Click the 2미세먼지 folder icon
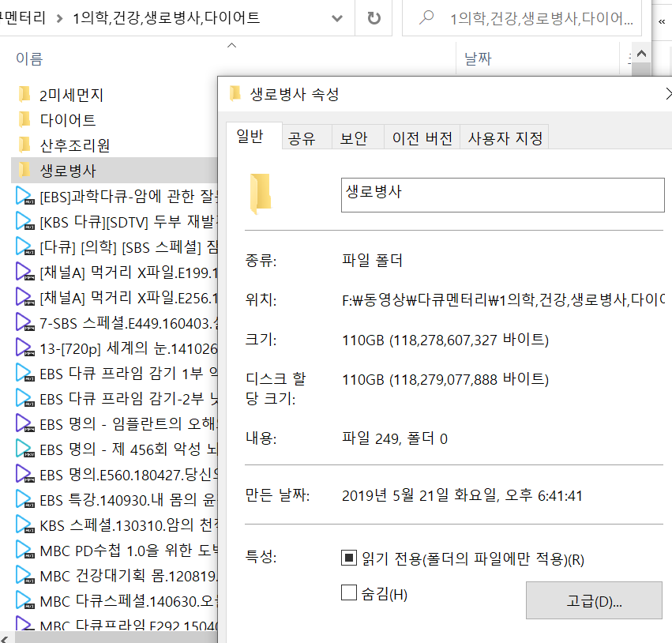Screen dimensions: 672x643 pyautogui.click(x=24, y=96)
